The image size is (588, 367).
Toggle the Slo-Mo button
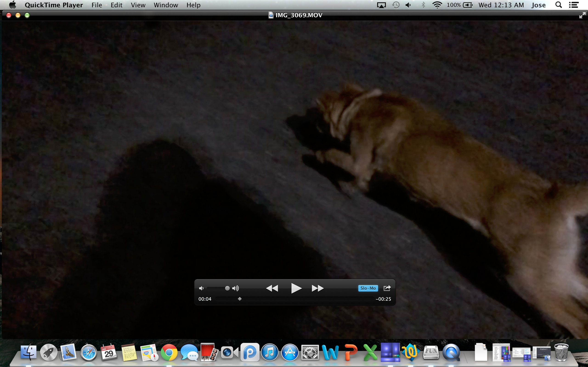(368, 288)
